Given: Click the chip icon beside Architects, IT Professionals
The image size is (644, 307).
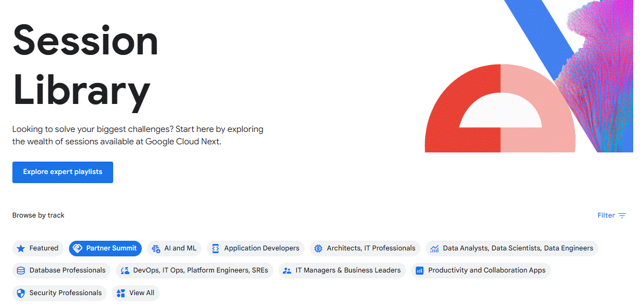Looking at the screenshot, I should (x=318, y=248).
